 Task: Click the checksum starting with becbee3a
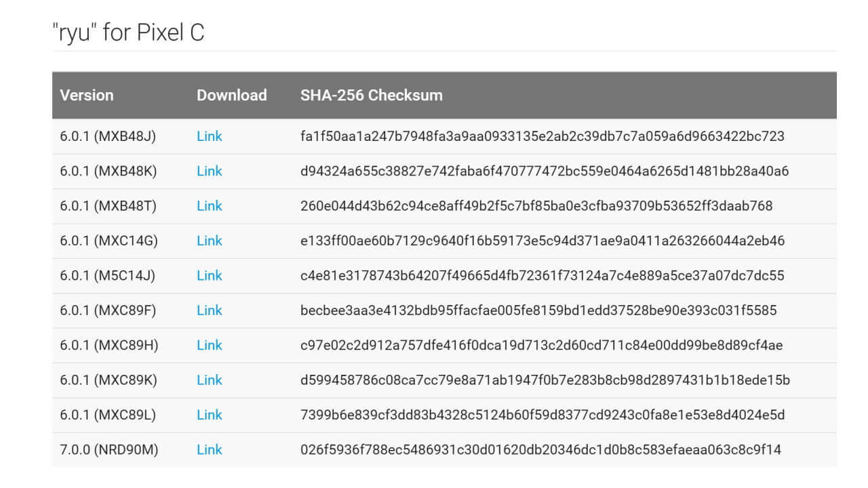[x=538, y=310]
